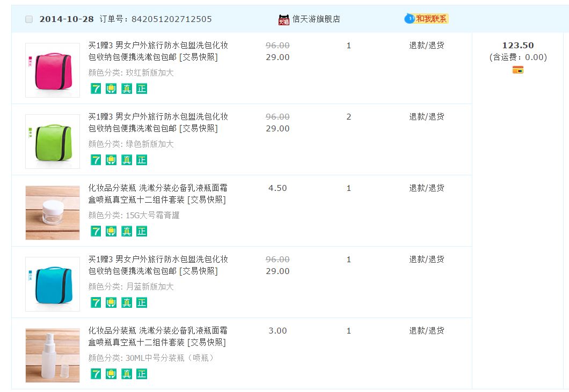Click 7-day return icon on 月蓝新版加大 row
569x392 pixels.
point(96,302)
